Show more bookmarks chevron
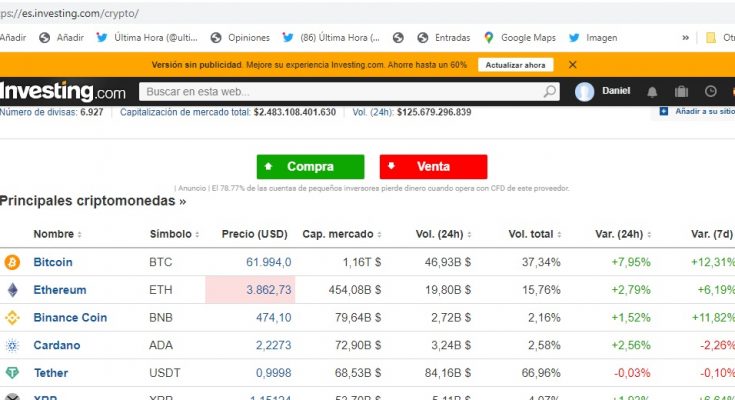The image size is (735, 400). pyautogui.click(x=685, y=38)
